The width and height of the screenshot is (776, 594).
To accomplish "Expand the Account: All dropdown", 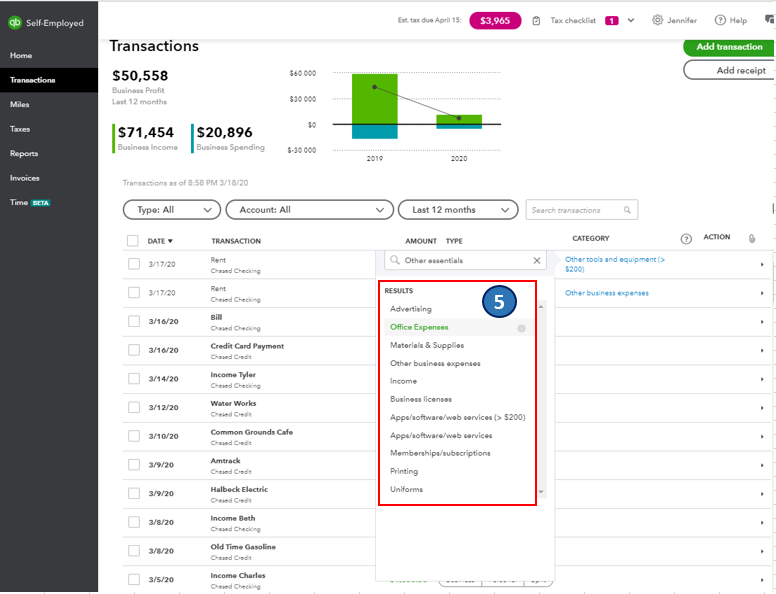I will (x=310, y=210).
